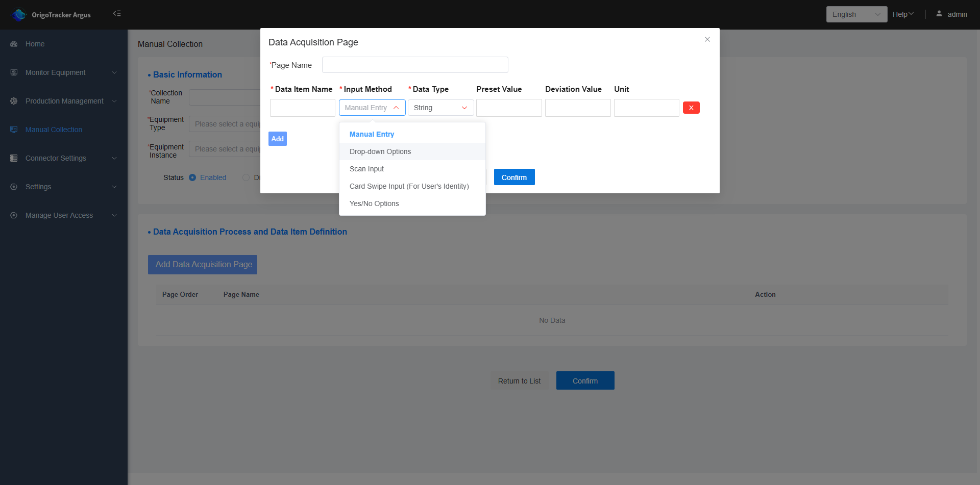Choose Drop-down Options from the list
This screenshot has height=485, width=980.
tap(380, 151)
